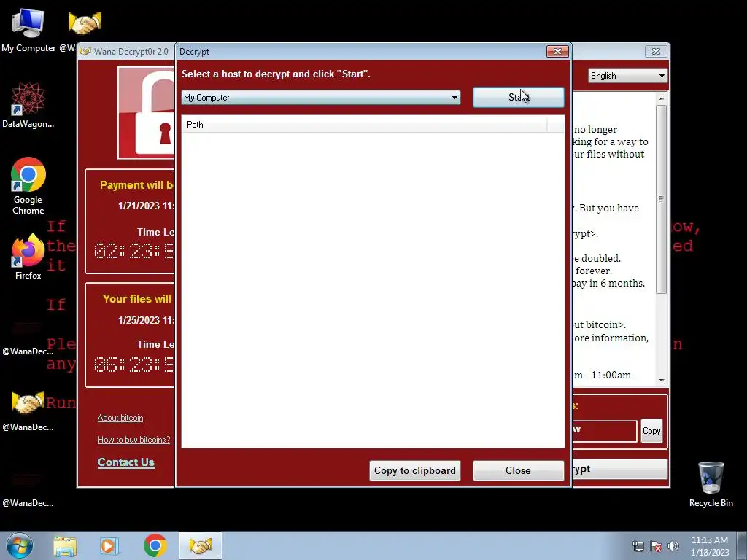Click the Contact Us link
The height and width of the screenshot is (560, 747).
[125, 462]
